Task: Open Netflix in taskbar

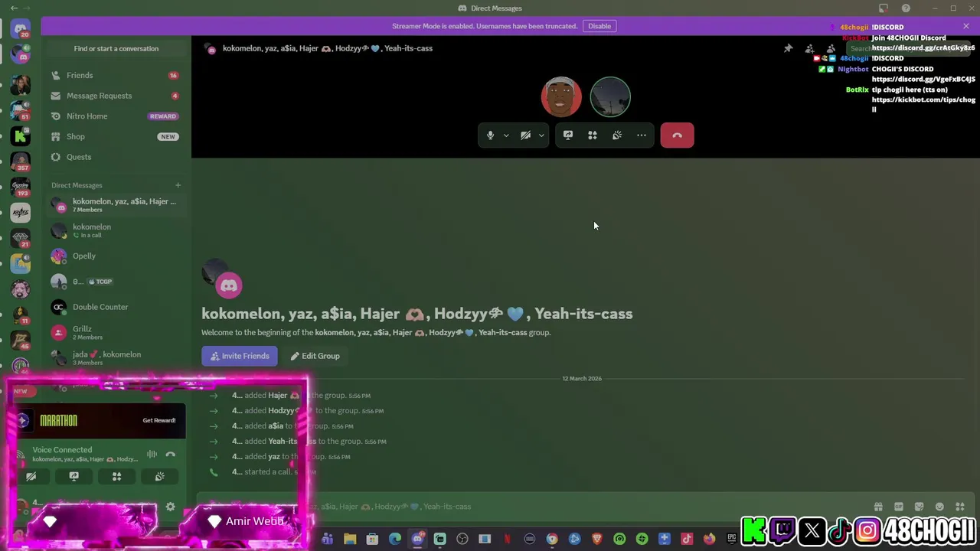Action: click(x=507, y=540)
